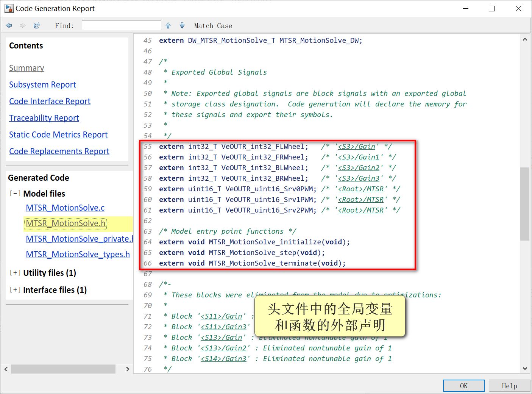This screenshot has height=394, width=532.
Task: Open the Subsystem Report link
Action: (42, 85)
